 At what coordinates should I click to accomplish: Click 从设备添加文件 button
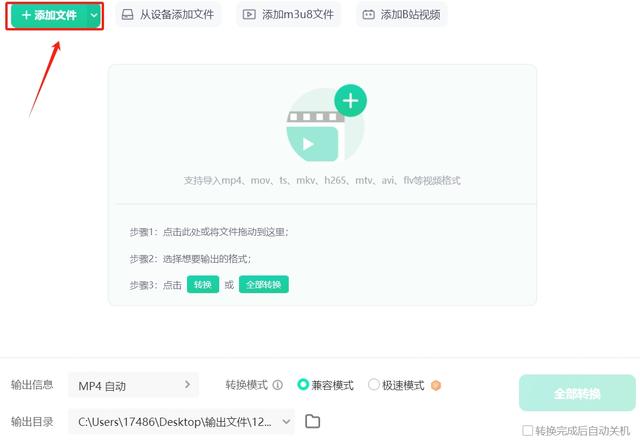pos(168,15)
